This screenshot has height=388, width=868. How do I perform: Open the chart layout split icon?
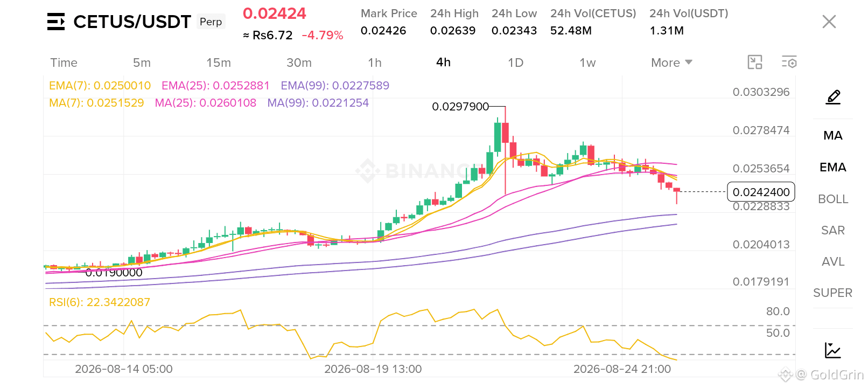click(755, 62)
